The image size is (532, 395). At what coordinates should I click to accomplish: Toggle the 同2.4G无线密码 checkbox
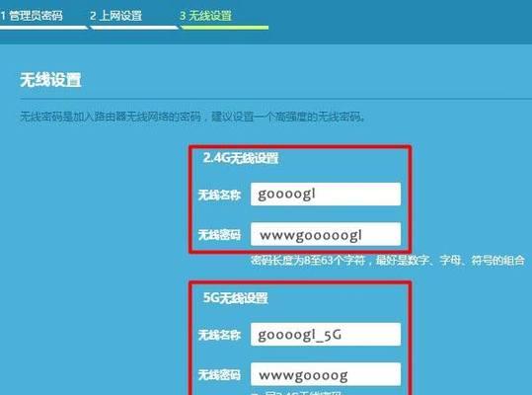pos(255,394)
